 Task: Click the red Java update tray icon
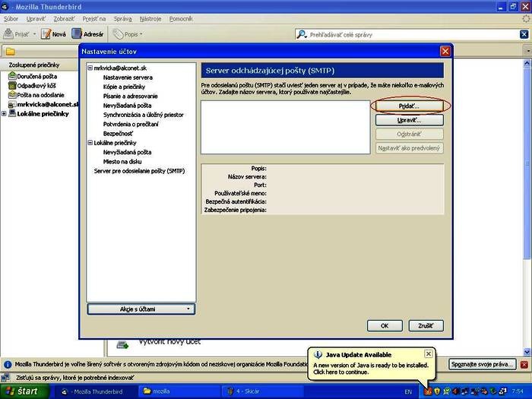click(x=428, y=391)
